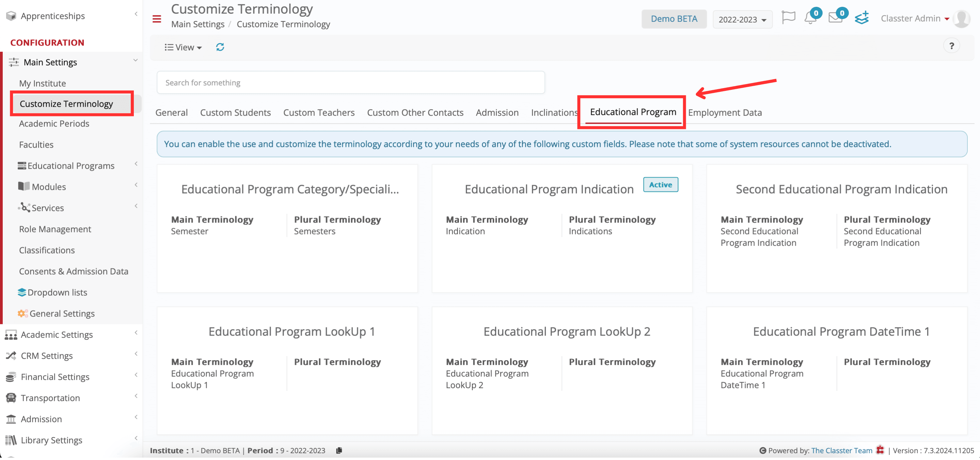Viewport: 980px width, 460px height.
Task: Open the View dropdown menu
Action: [183, 47]
